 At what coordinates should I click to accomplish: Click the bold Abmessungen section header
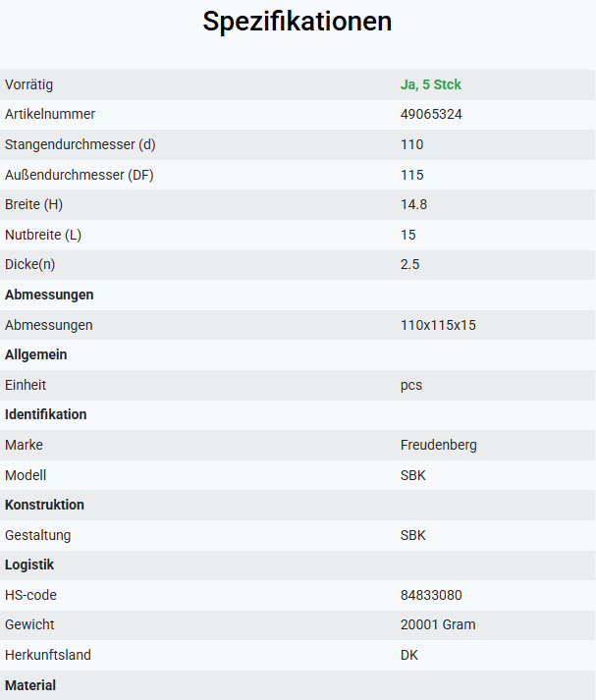tap(49, 295)
